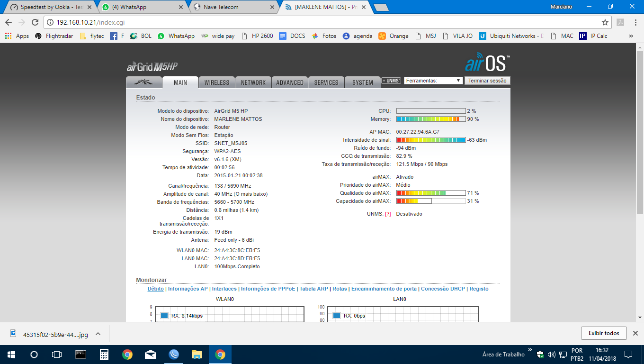
Task: Open the SERVICES tab
Action: pos(326,82)
